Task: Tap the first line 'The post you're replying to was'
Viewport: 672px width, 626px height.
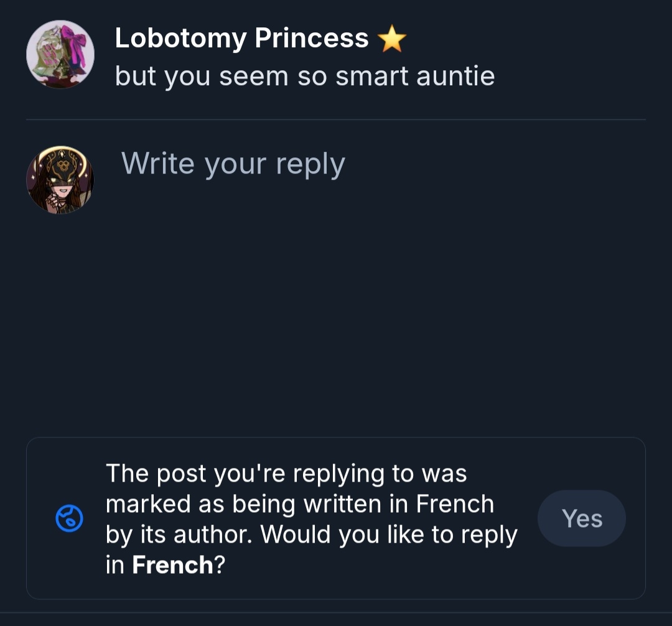Action: pyautogui.click(x=286, y=474)
